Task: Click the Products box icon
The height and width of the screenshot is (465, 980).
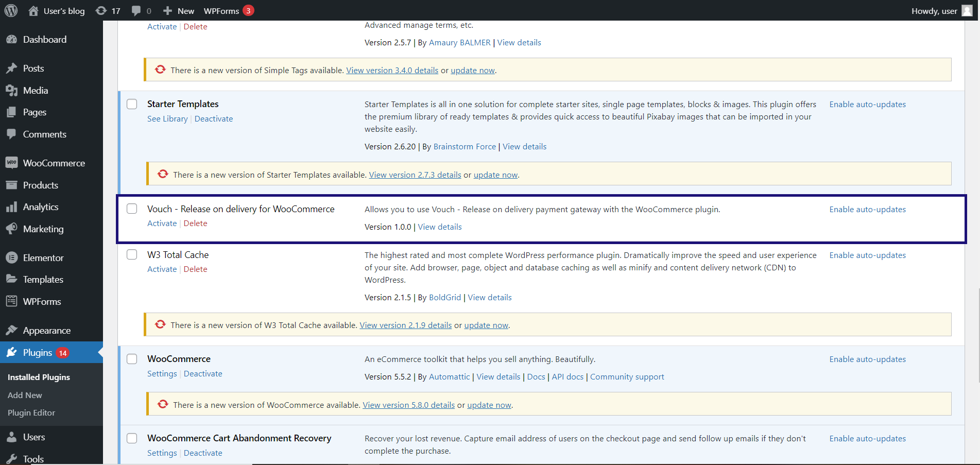Action: [x=11, y=185]
